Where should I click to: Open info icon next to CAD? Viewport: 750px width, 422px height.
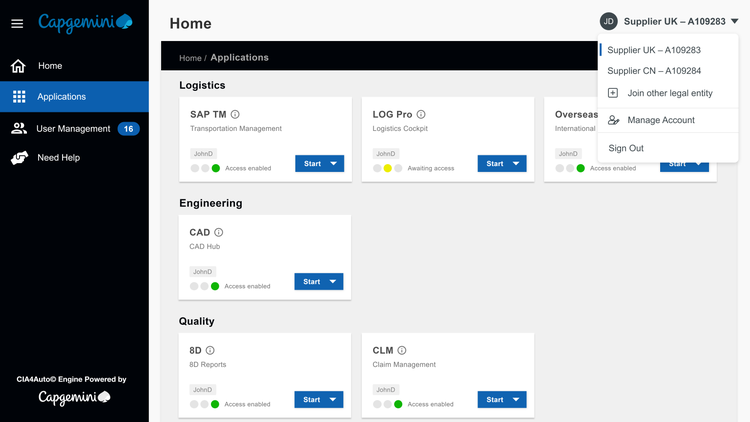(219, 232)
